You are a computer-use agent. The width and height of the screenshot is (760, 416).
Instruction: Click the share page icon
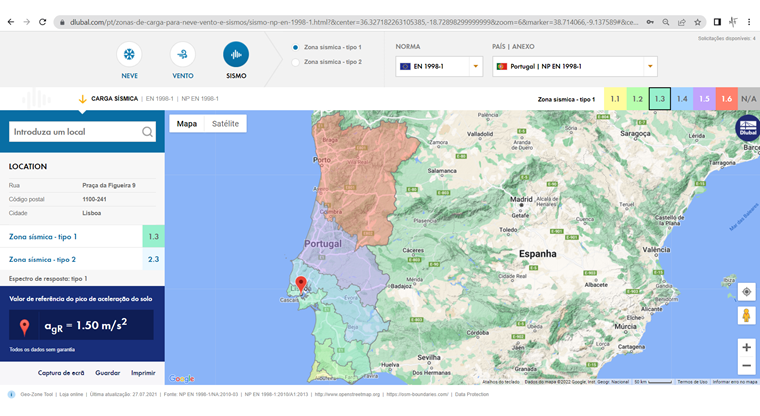681,22
